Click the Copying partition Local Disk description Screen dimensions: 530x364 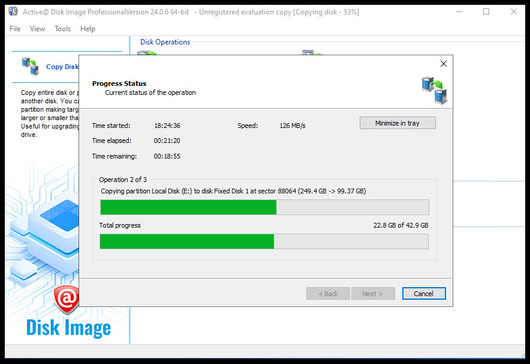pos(233,191)
